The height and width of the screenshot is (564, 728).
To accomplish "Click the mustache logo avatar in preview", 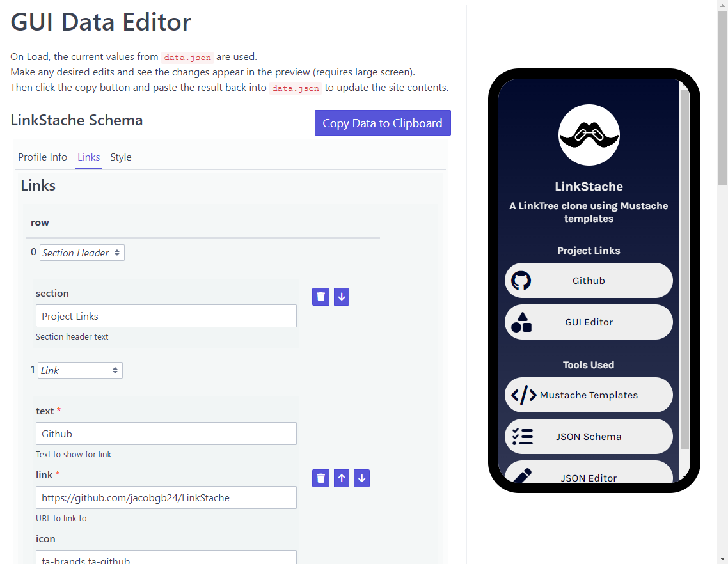I will tap(589, 135).
